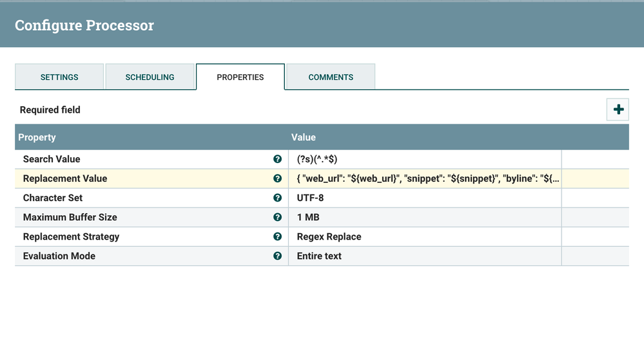Image resolution: width=644 pixels, height=353 pixels.
Task: Change the UTF-8 Character Set value
Action: click(425, 198)
